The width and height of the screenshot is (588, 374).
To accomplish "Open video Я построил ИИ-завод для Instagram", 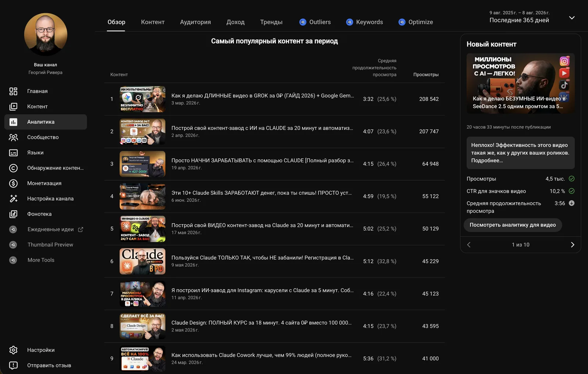I will pyautogui.click(x=263, y=290).
